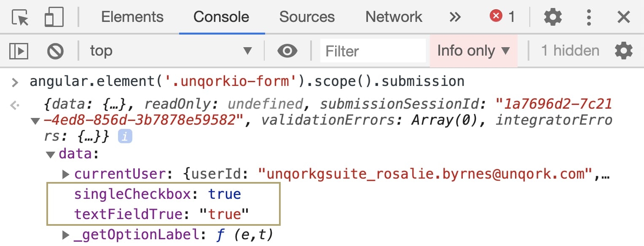This screenshot has width=644, height=246.
Task: Close the DevTools panel
Action: [x=623, y=17]
